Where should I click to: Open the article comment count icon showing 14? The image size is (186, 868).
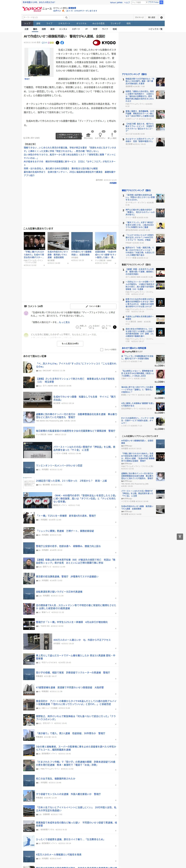(44, 43)
